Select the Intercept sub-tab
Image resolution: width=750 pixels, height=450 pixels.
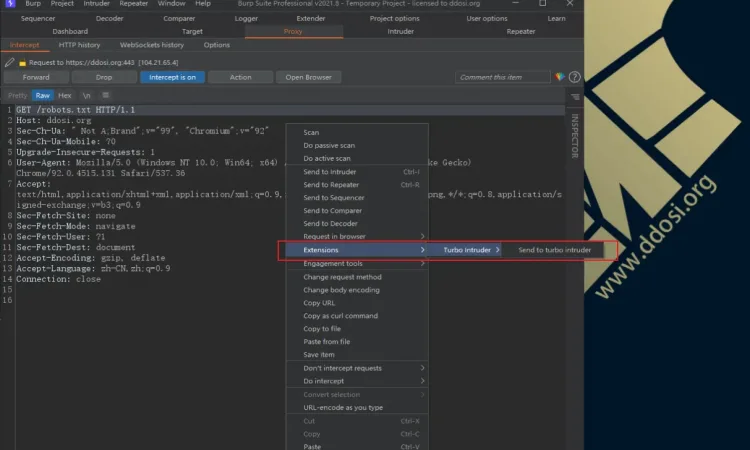click(24, 44)
